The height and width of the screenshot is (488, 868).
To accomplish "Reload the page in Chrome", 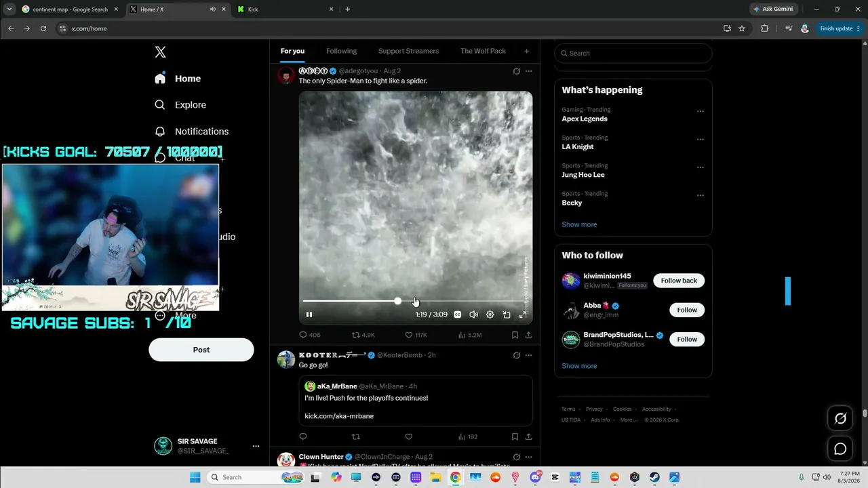I will pos(43,28).
